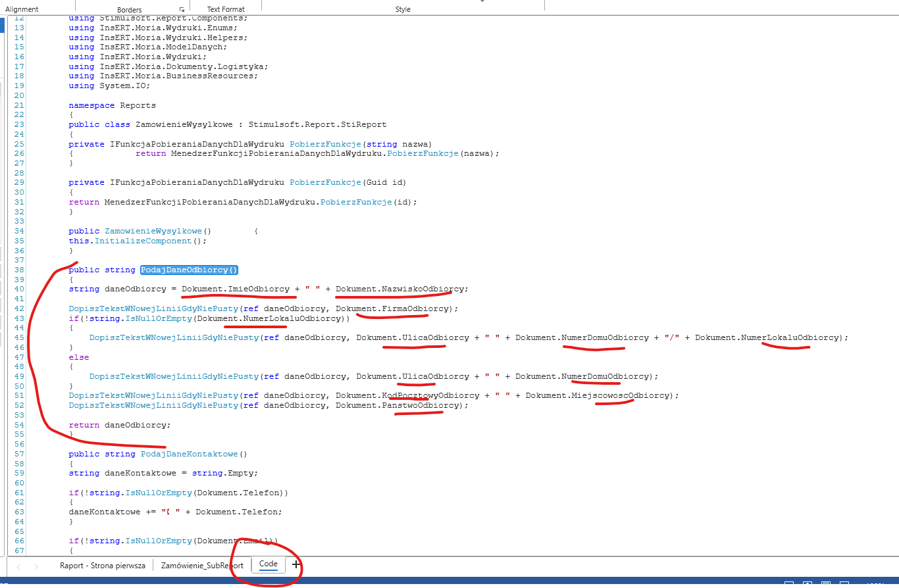Click the ZamowienieWysylkowe constructor on line 34
This screenshot has height=588, width=899.
pyautogui.click(x=153, y=231)
